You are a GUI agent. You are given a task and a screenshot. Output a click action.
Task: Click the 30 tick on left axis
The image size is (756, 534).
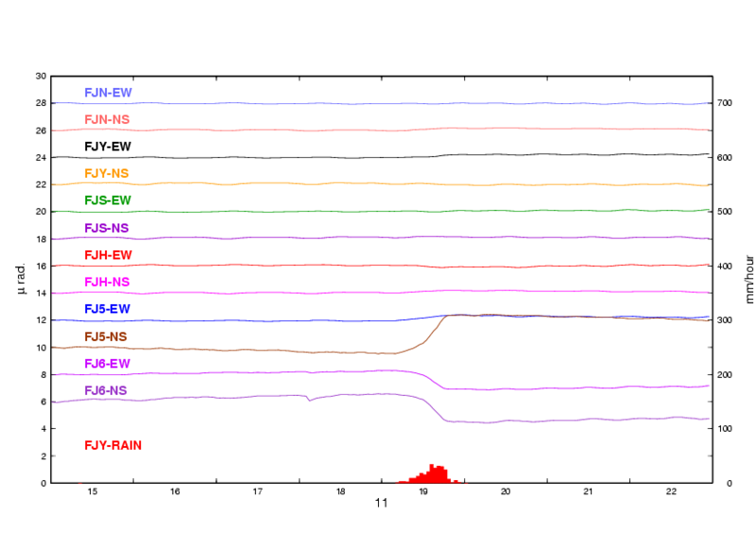[41, 77]
